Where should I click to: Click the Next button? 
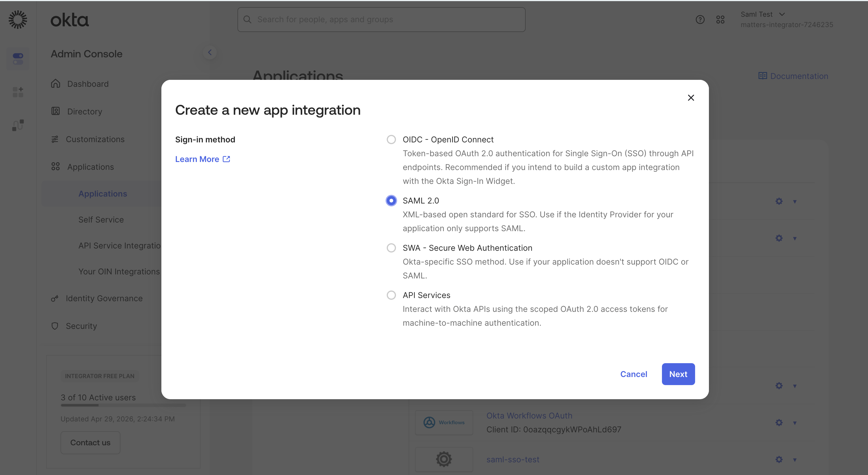click(x=678, y=374)
